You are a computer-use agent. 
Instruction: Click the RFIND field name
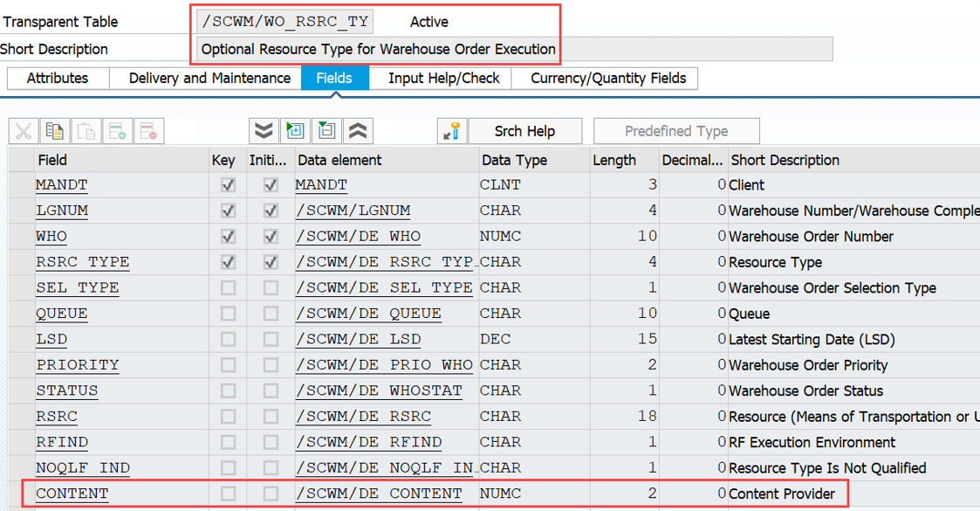[x=62, y=442]
